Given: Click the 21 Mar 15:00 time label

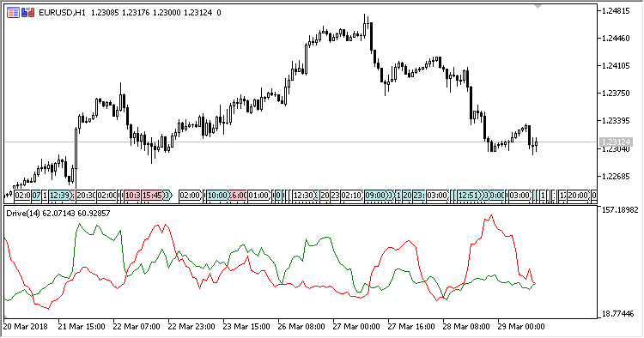Looking at the screenshot, I should tap(82, 327).
